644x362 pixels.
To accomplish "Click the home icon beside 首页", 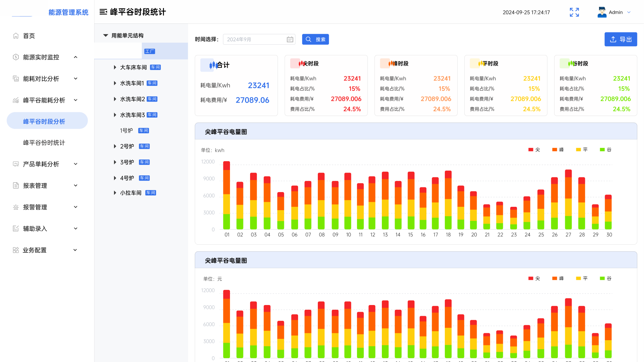I will point(16,36).
